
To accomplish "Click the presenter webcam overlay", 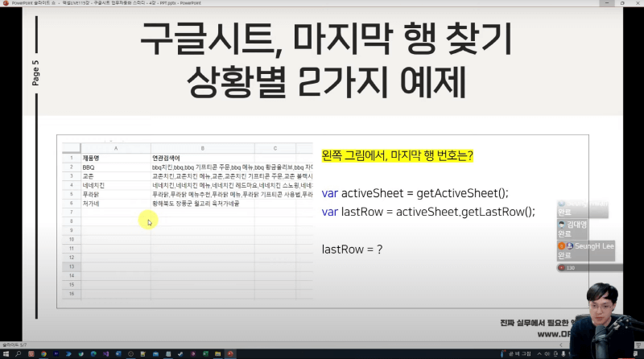I will 607,320.
